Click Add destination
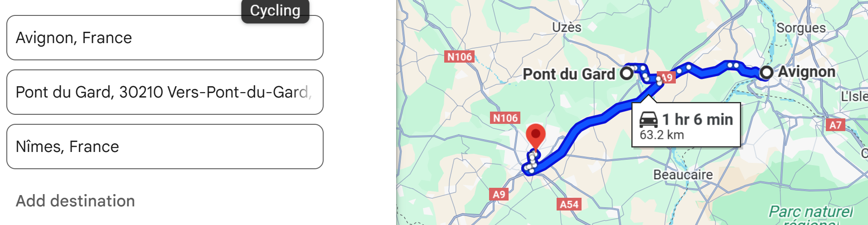Image resolution: width=868 pixels, height=225 pixels. click(75, 201)
